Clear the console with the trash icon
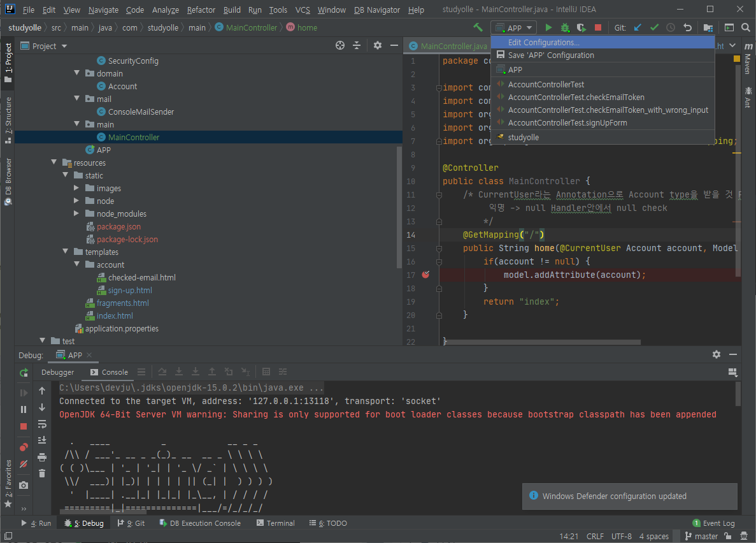 click(42, 474)
